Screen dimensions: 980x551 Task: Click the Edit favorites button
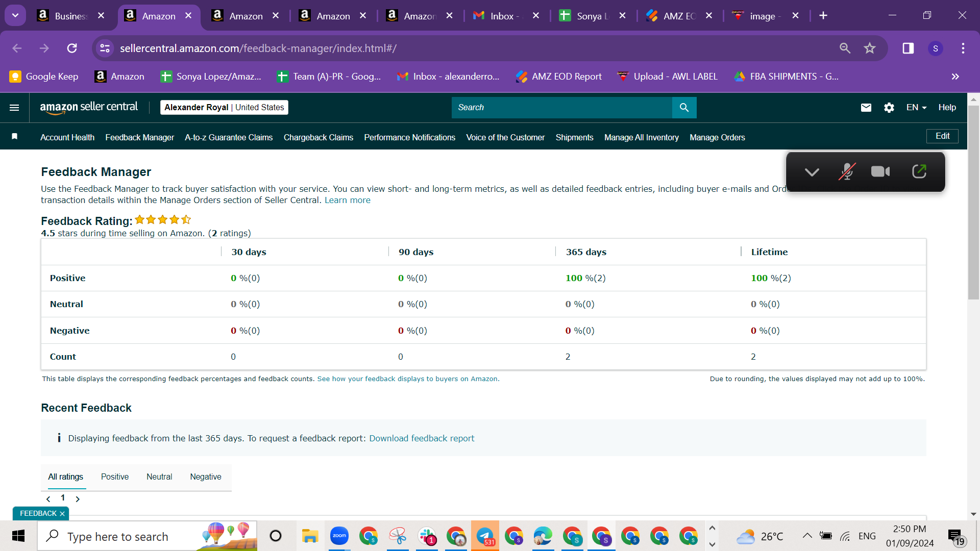coord(942,136)
